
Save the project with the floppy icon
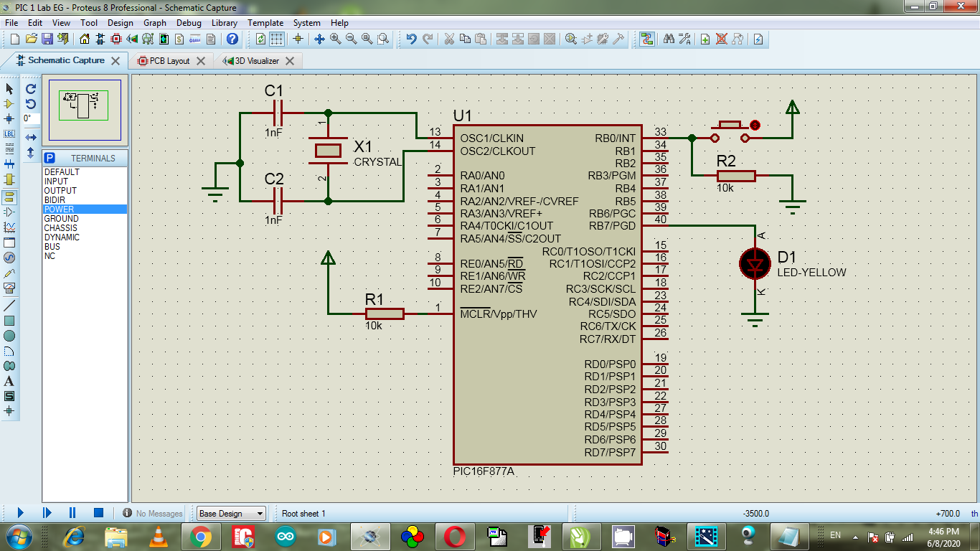tap(47, 39)
